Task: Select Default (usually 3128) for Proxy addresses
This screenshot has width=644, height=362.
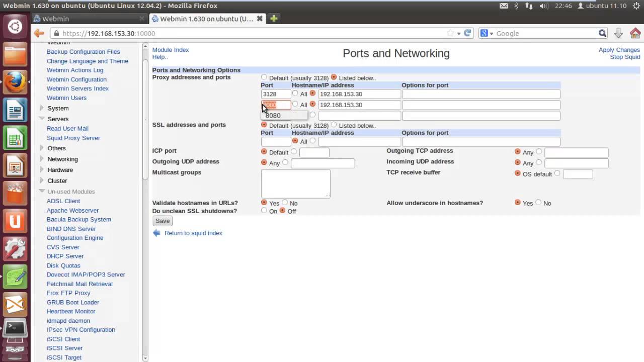Action: [264, 77]
